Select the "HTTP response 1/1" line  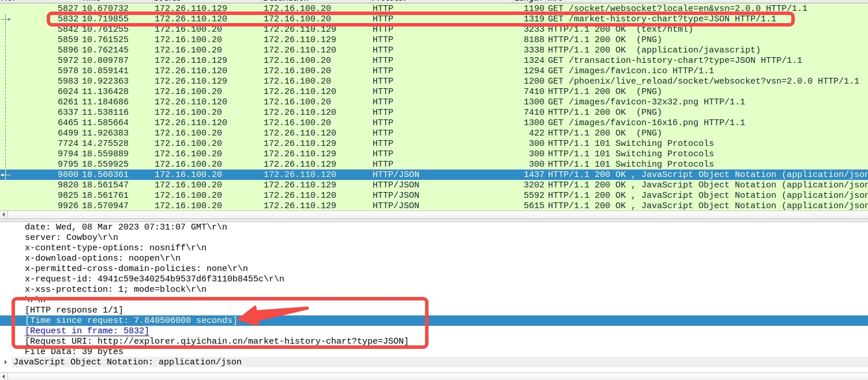tap(75, 310)
